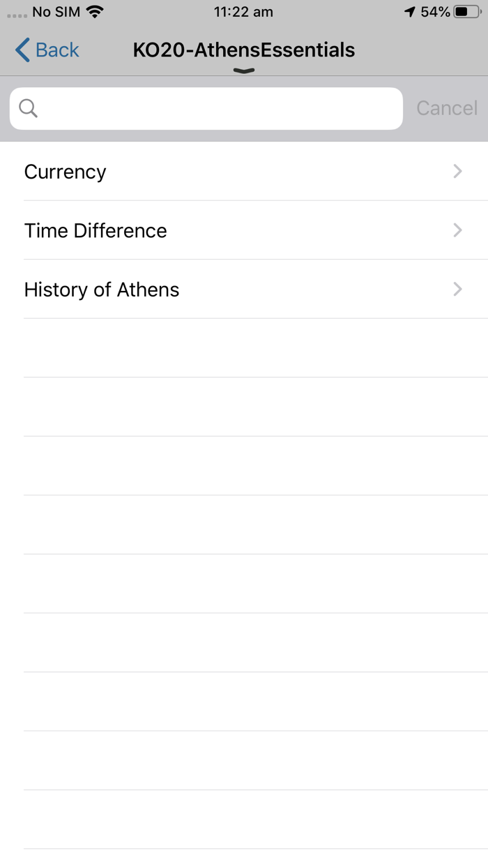Tap the magnifying glass search icon
488x868 pixels.
(29, 108)
